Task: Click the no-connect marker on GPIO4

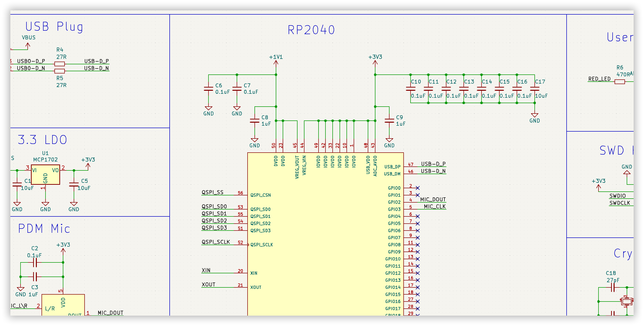Action: point(417,216)
